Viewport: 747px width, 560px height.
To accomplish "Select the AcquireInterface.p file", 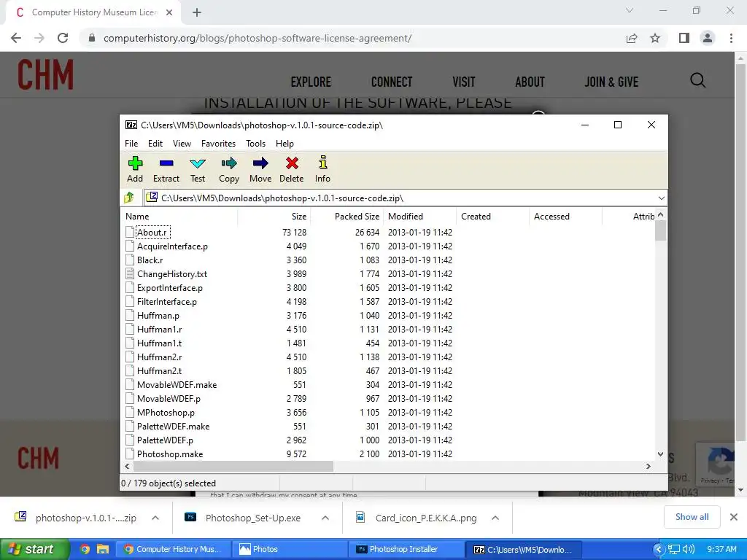I will [x=172, y=246].
